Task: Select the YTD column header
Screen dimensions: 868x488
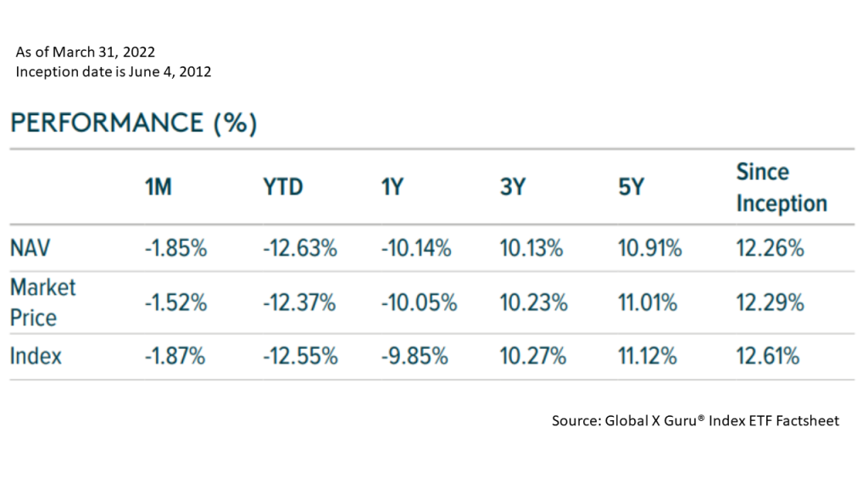Action: (283, 187)
